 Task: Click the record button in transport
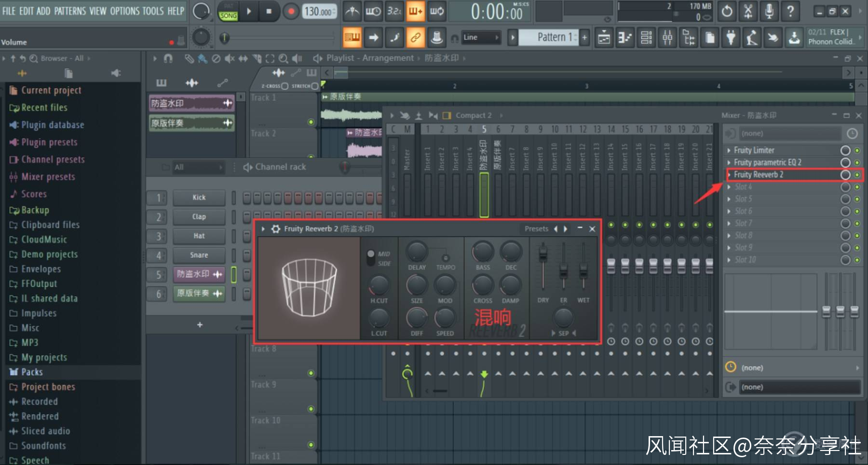290,12
